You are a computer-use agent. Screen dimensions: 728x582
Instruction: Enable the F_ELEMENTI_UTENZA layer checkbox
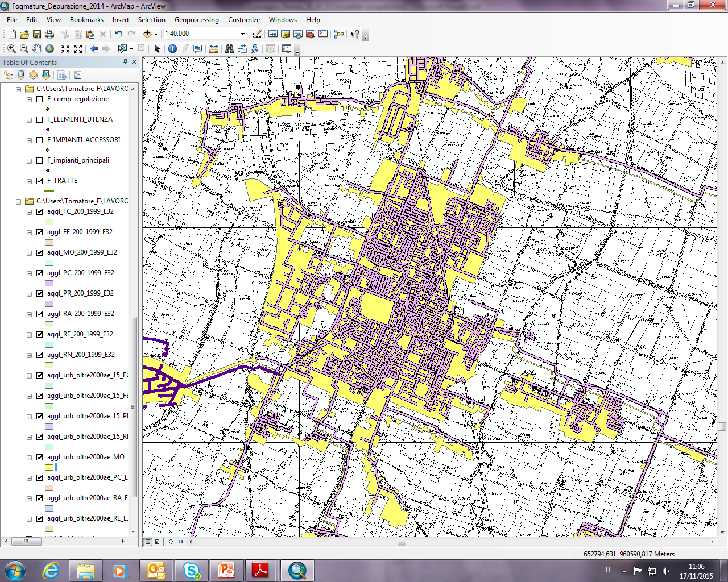click(x=40, y=119)
